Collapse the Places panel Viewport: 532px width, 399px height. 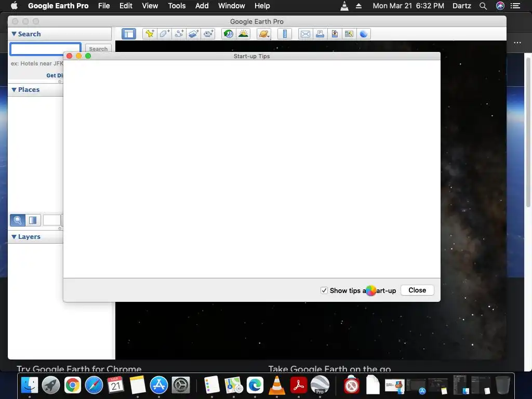[14, 89]
